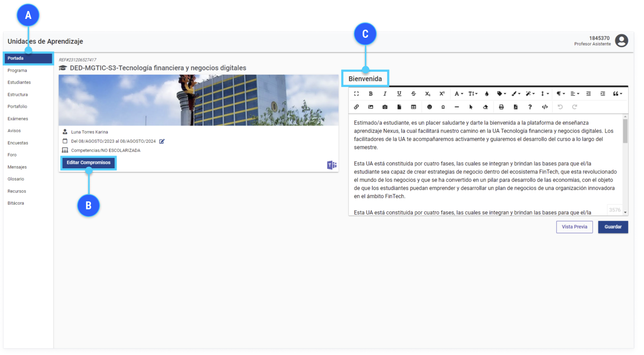Open the paragraph align dropdown

click(x=574, y=94)
